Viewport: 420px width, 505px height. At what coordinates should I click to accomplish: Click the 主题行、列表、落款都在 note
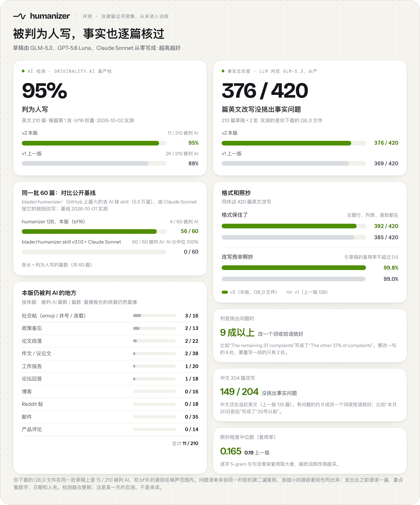372,215
